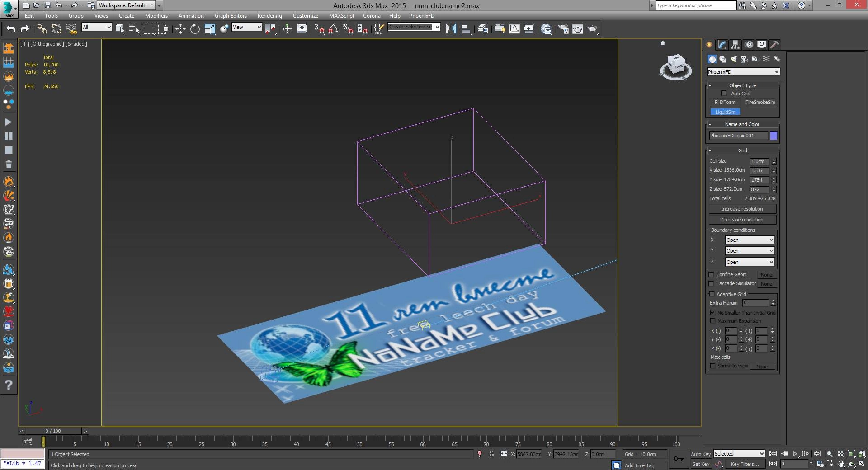The width and height of the screenshot is (868, 470).
Task: Select the Cameras category icon
Action: tap(744, 59)
